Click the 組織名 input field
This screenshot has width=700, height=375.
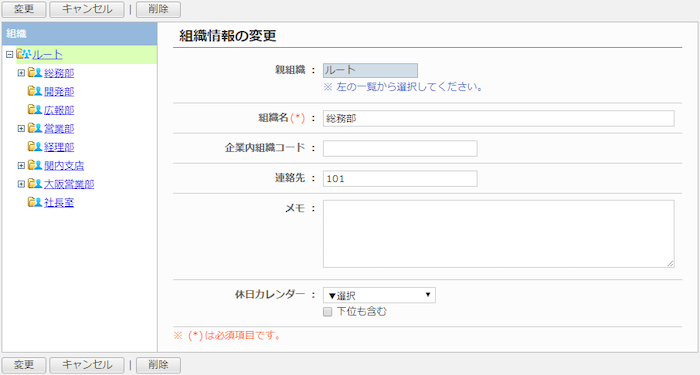tap(499, 118)
